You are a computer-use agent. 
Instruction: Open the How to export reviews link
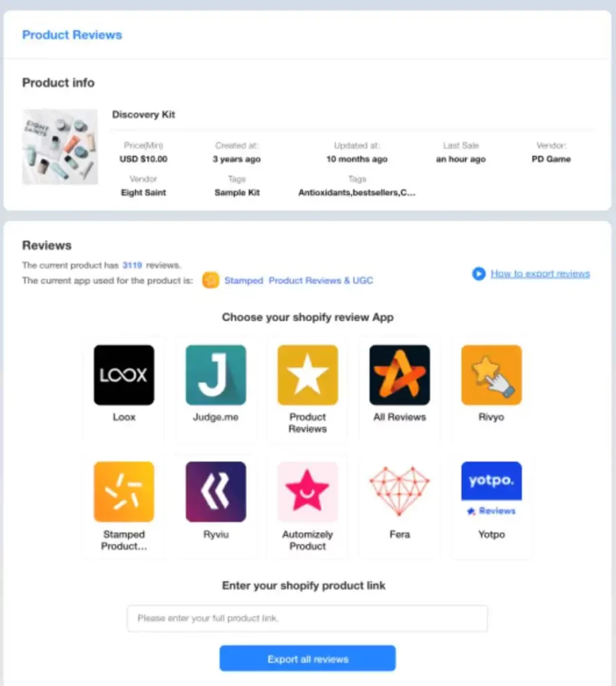(x=540, y=273)
